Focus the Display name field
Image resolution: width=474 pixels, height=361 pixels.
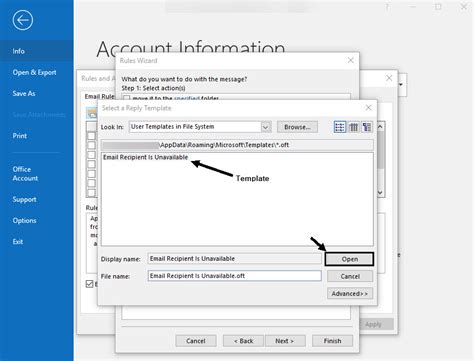235,259
